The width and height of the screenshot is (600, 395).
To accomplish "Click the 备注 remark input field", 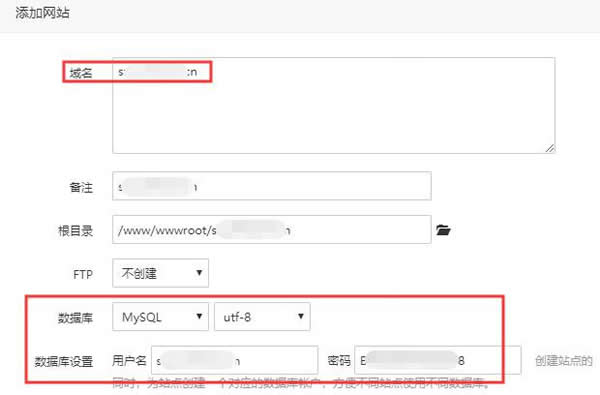I will 272,186.
